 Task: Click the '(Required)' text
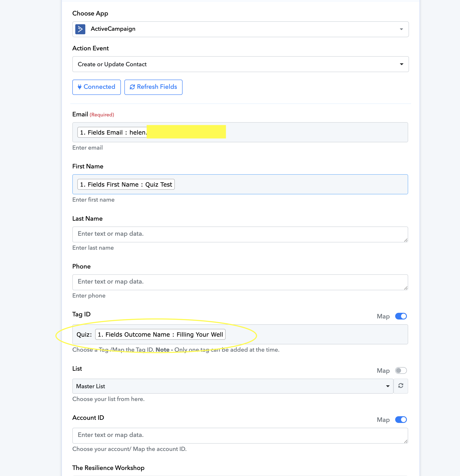pyautogui.click(x=102, y=115)
